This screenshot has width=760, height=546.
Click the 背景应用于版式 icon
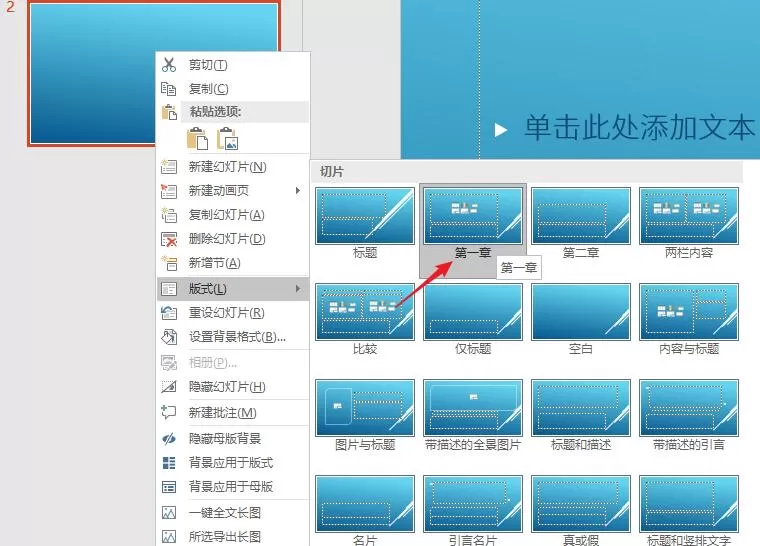(169, 463)
